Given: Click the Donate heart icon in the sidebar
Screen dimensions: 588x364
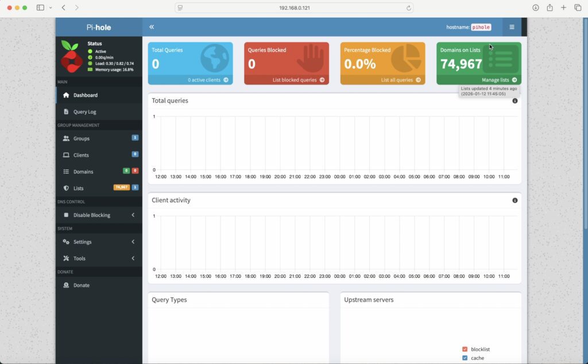Looking at the screenshot, I should 65,285.
